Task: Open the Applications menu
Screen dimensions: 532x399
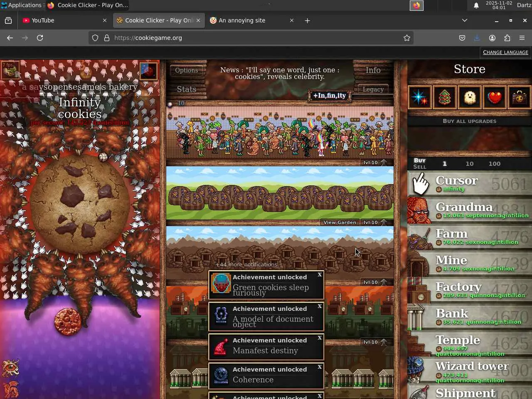Action: (22, 5)
